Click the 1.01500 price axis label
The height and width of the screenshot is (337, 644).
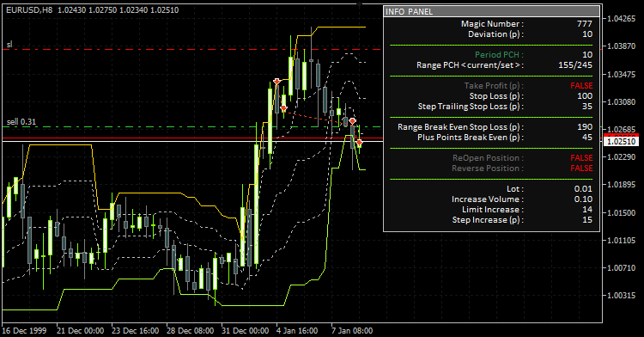point(622,212)
